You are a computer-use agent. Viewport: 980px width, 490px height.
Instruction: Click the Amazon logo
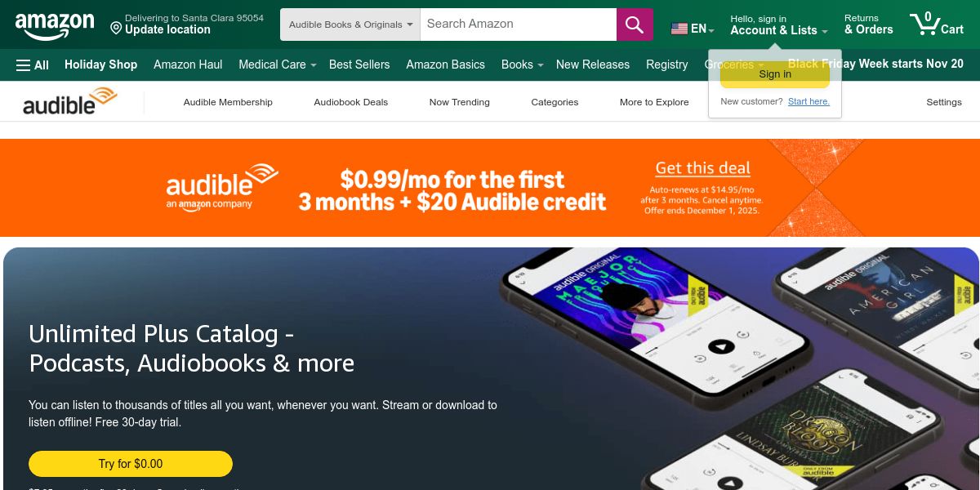[55, 25]
